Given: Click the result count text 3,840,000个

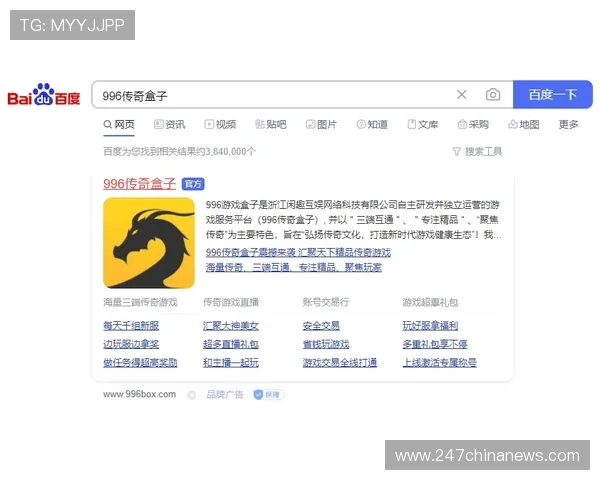Looking at the screenshot, I should coord(231,152).
